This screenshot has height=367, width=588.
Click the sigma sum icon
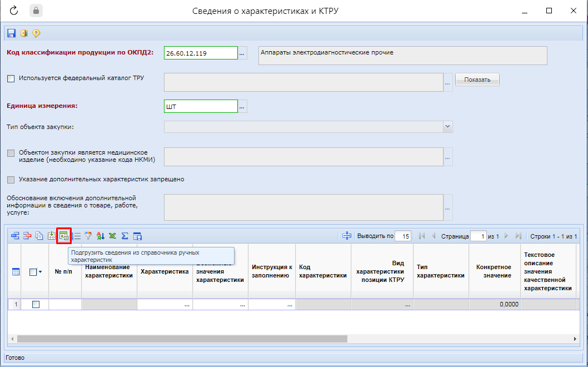pyautogui.click(x=125, y=236)
